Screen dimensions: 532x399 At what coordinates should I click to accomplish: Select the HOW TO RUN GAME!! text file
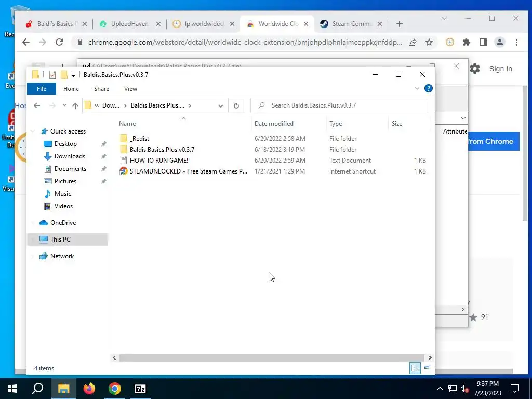[x=159, y=160]
